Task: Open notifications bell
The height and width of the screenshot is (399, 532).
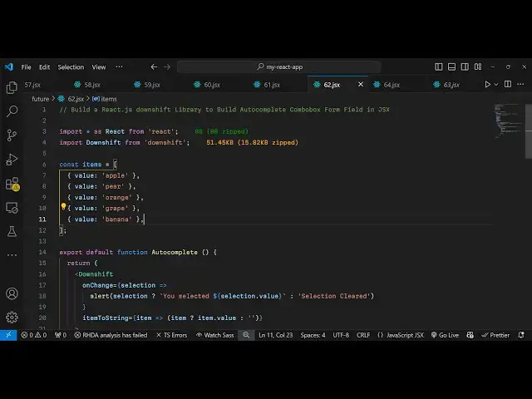Action: 521,335
